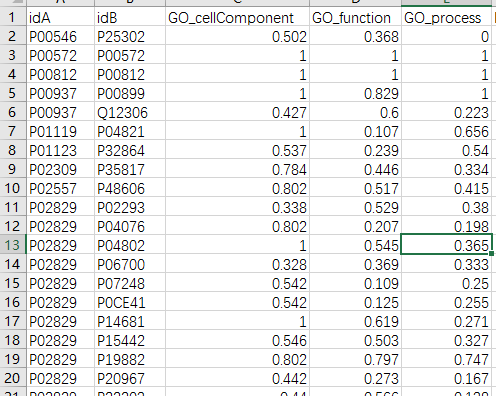The height and width of the screenshot is (396, 496).
Task: Click the 0.368 value cell
Action: [355, 36]
